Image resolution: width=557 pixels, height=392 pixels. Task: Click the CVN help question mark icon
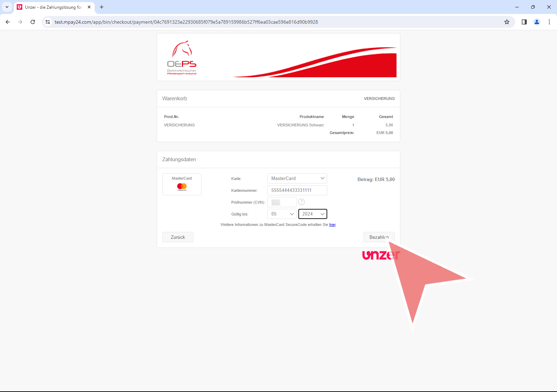click(x=301, y=202)
